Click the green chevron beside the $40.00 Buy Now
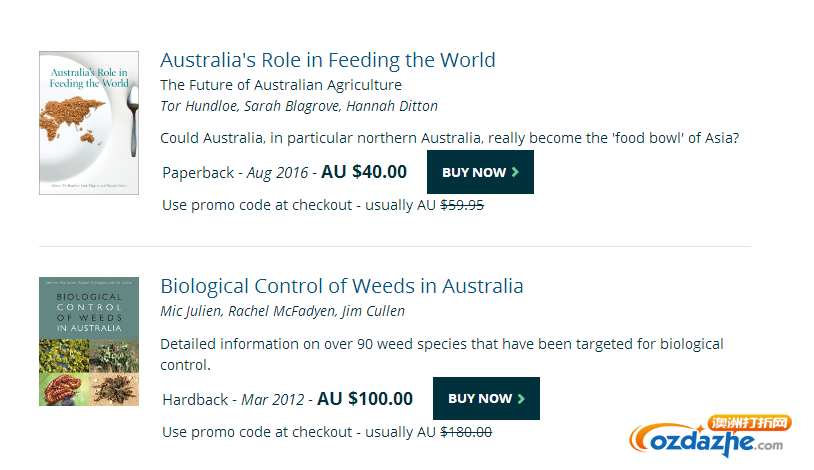The width and height of the screenshot is (814, 470). [515, 172]
